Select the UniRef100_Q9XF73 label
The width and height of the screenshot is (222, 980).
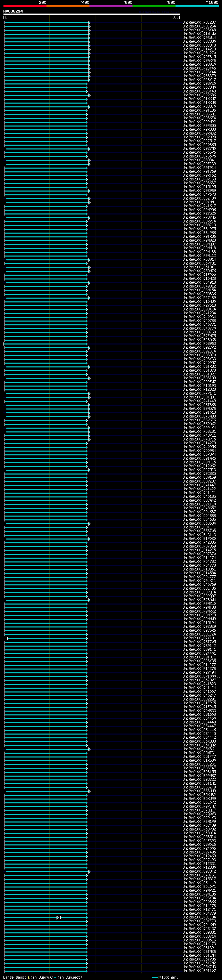click(199, 921)
